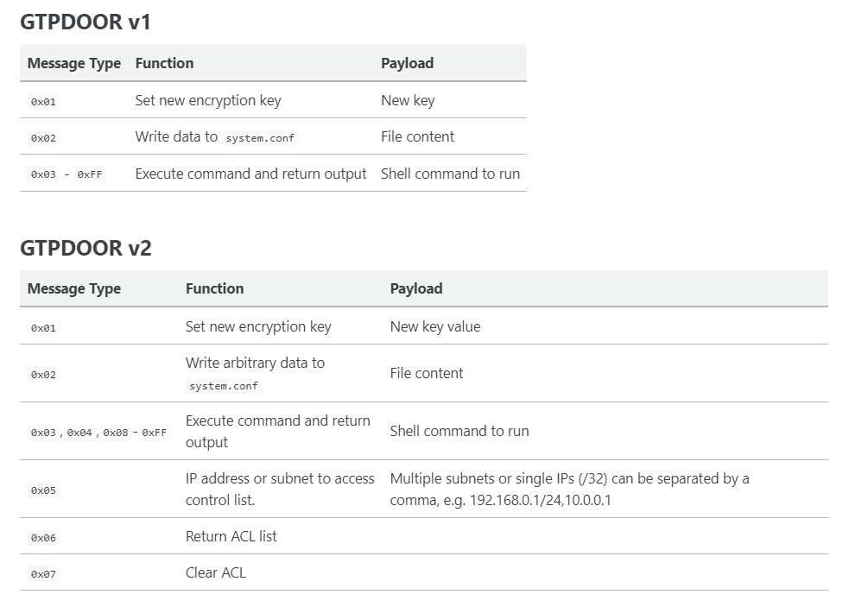Click the v1 Payload column header
868x607 pixels.
(x=407, y=63)
